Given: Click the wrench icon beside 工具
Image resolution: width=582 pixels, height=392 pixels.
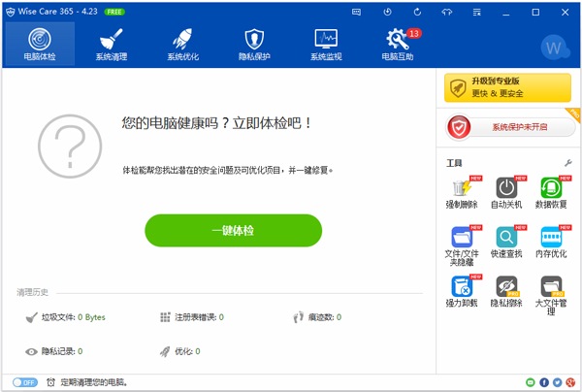Looking at the screenshot, I should (567, 163).
